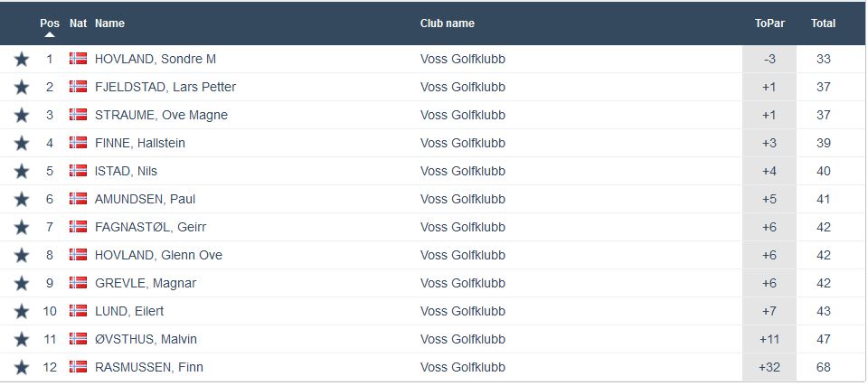The height and width of the screenshot is (386, 868).
Task: Click the Nat column header
Action: 78,24
